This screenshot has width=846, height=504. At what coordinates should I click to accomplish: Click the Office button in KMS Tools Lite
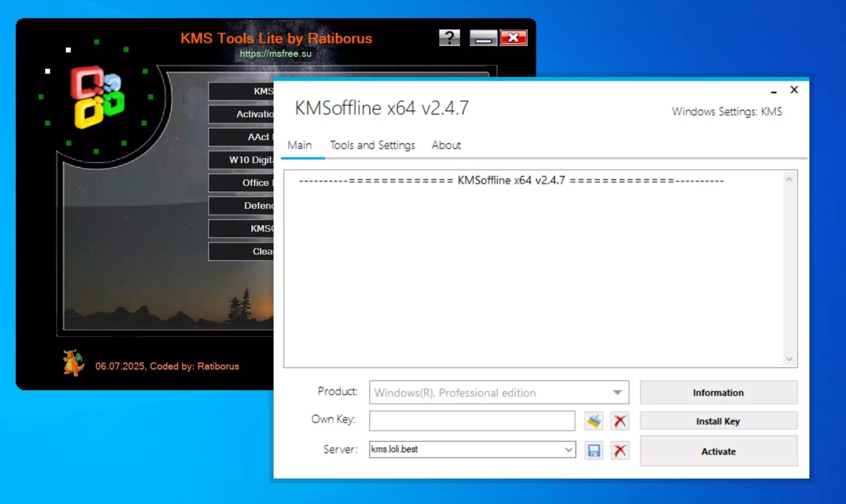point(241,183)
